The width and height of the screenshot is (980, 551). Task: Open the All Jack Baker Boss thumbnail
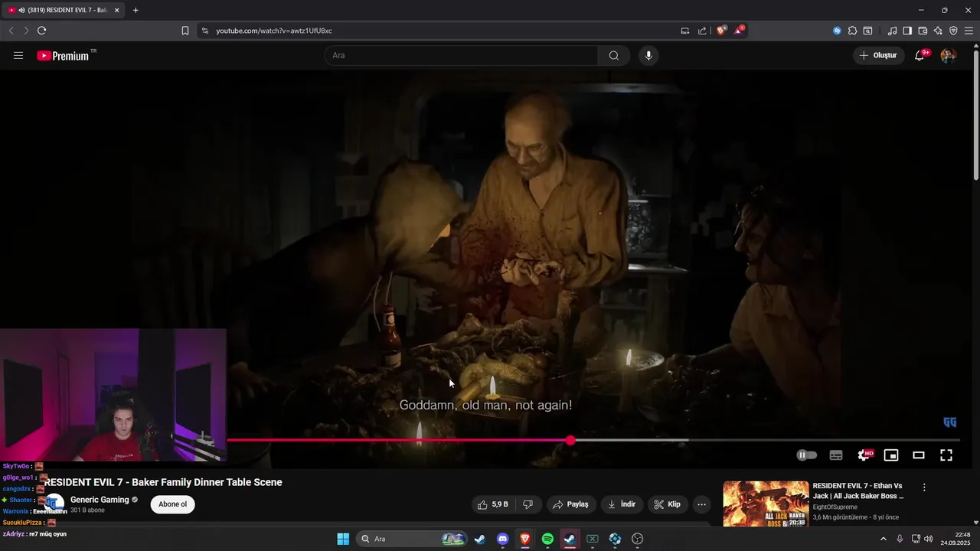tap(766, 504)
